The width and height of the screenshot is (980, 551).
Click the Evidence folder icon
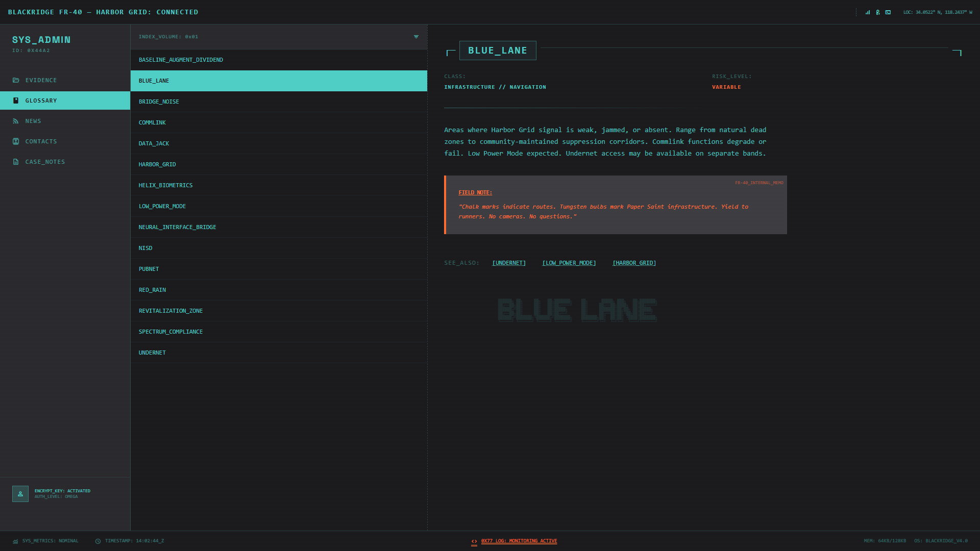(x=16, y=80)
